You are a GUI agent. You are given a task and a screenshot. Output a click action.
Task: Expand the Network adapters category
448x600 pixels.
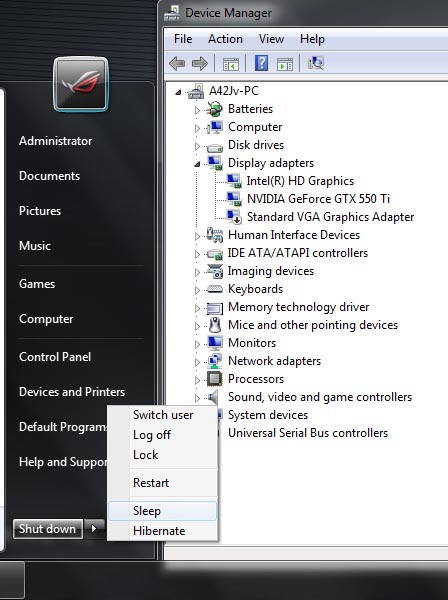click(x=197, y=362)
